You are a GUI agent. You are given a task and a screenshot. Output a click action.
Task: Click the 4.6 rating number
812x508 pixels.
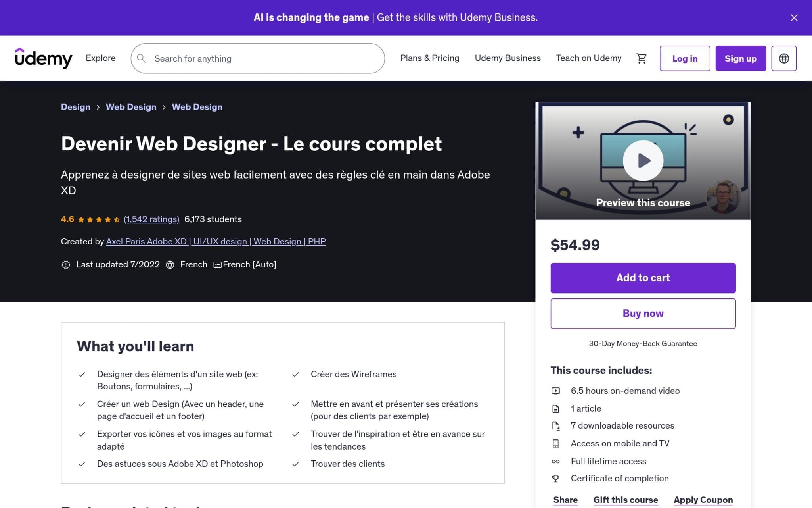point(67,219)
